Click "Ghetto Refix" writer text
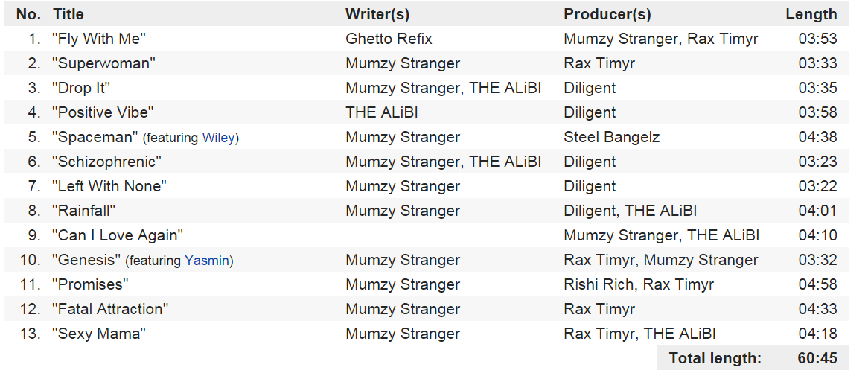 [x=389, y=39]
